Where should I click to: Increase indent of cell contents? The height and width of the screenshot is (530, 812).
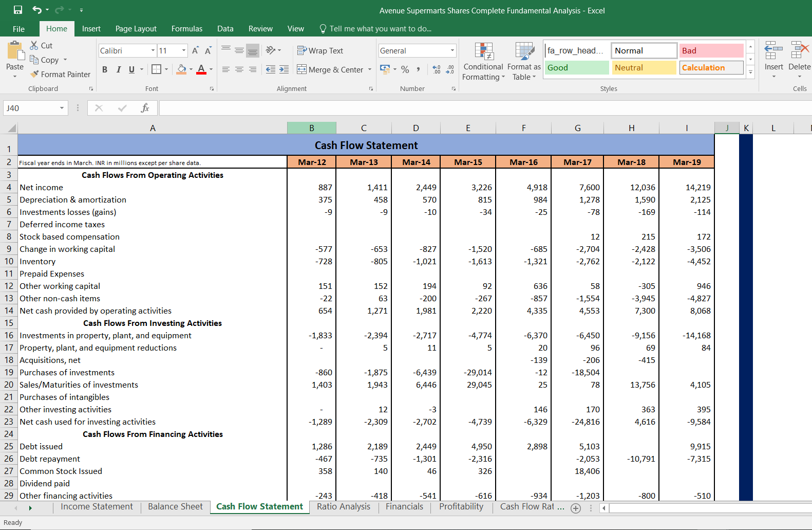(284, 69)
